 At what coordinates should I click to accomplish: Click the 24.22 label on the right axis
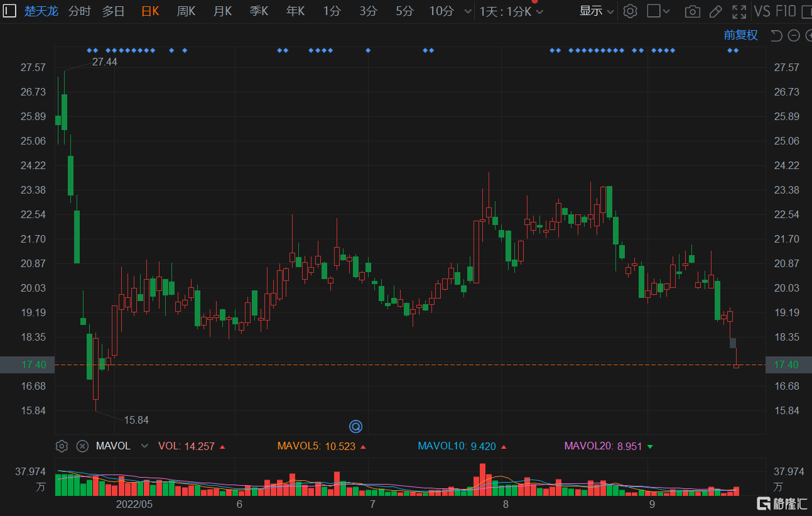787,165
